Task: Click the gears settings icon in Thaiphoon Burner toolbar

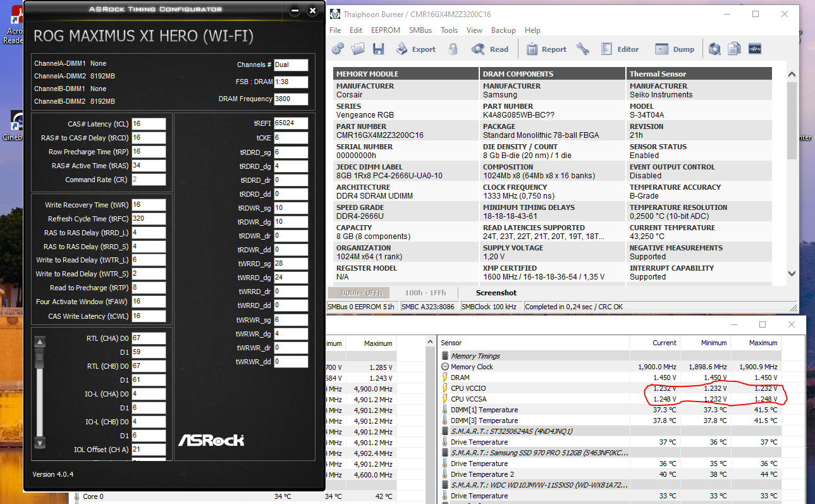Action: 338,49
